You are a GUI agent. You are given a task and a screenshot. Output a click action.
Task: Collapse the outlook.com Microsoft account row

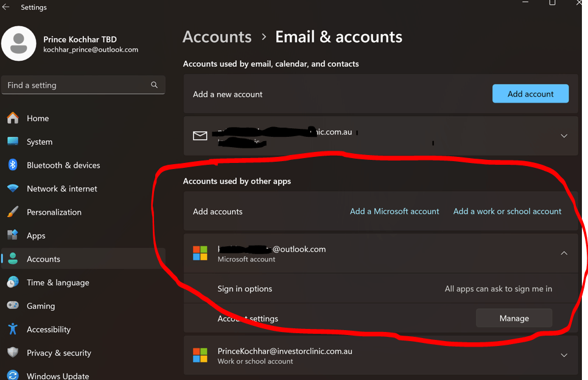pyautogui.click(x=564, y=254)
